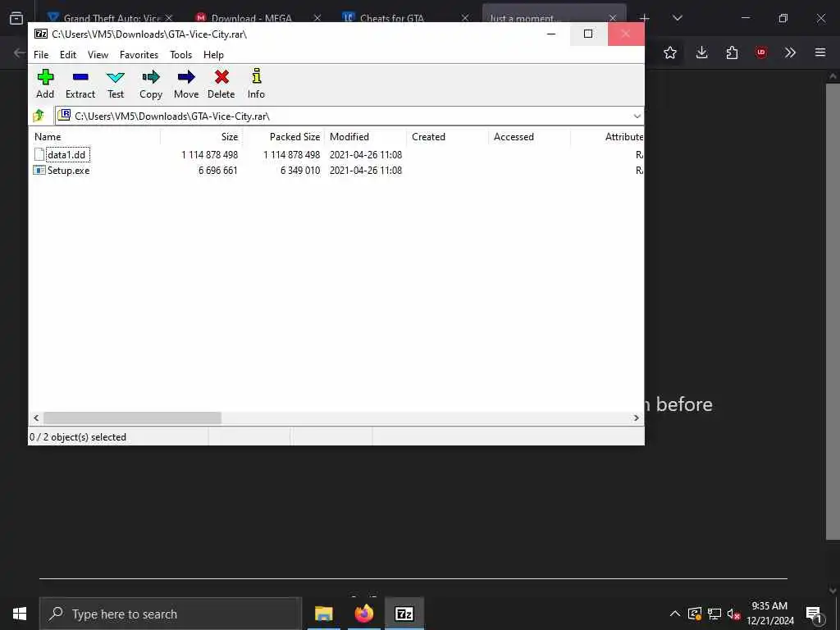Sort by the Accessed column header
This screenshot has height=630, width=840.
point(529,137)
